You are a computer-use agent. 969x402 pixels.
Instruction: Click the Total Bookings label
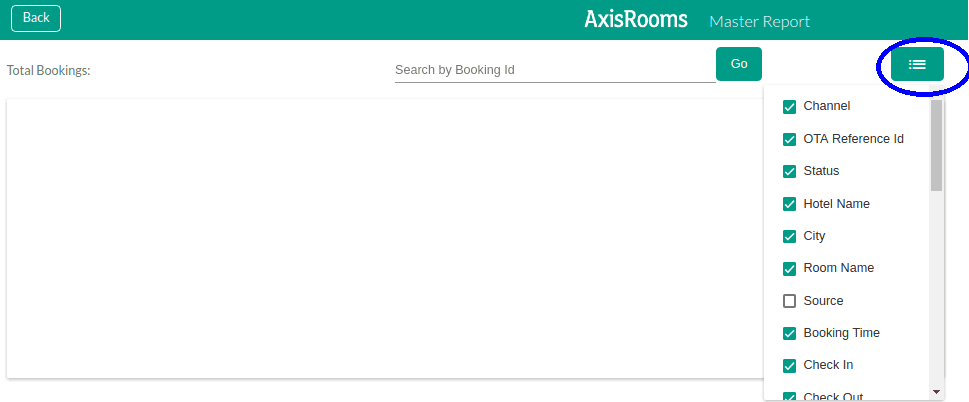[x=48, y=70]
